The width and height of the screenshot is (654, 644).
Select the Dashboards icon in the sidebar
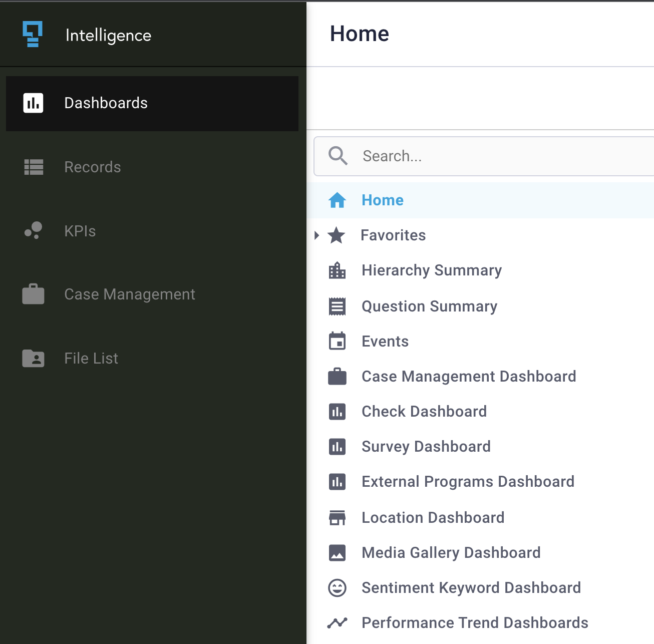tap(33, 103)
